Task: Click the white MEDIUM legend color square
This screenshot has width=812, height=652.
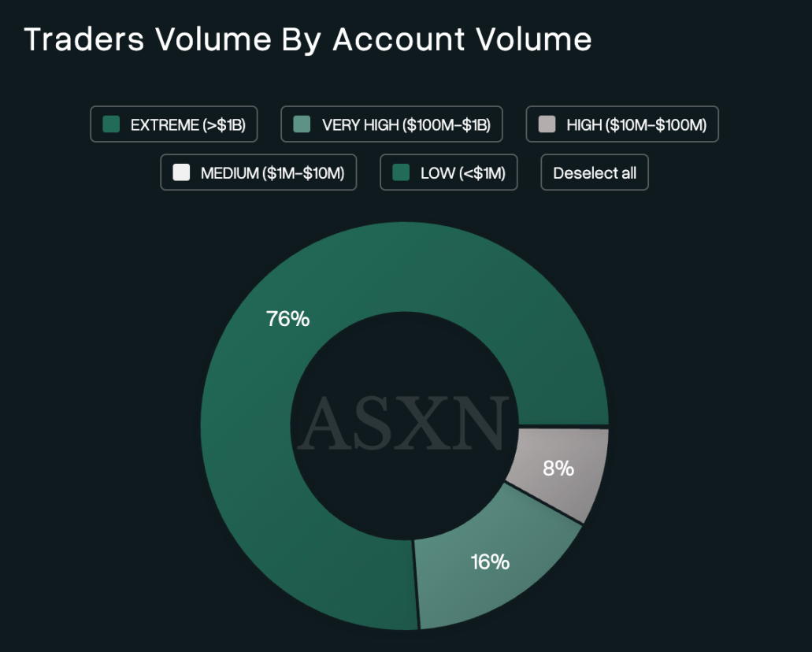Action: (181, 172)
